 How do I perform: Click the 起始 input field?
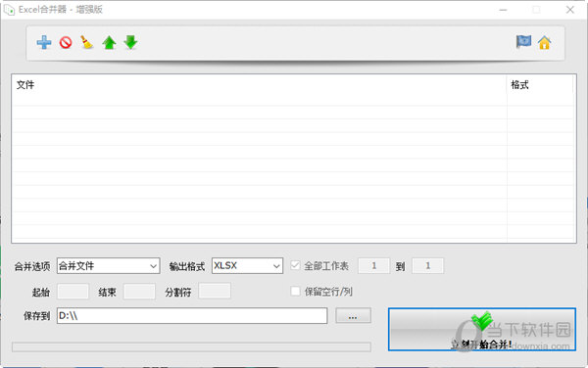tap(73, 292)
